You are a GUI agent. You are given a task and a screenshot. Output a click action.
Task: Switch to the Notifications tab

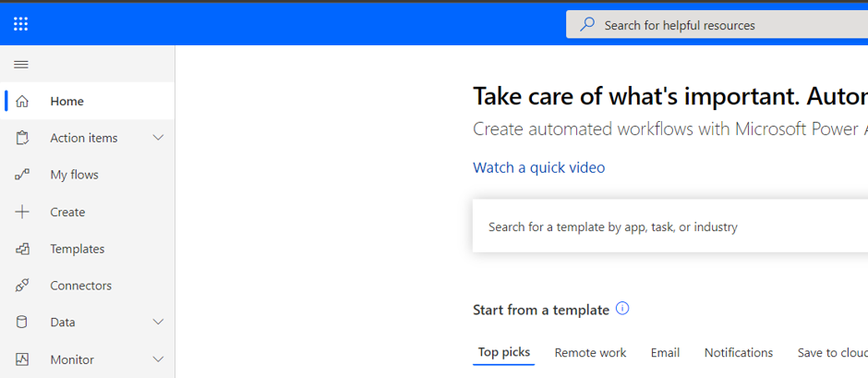tap(739, 353)
